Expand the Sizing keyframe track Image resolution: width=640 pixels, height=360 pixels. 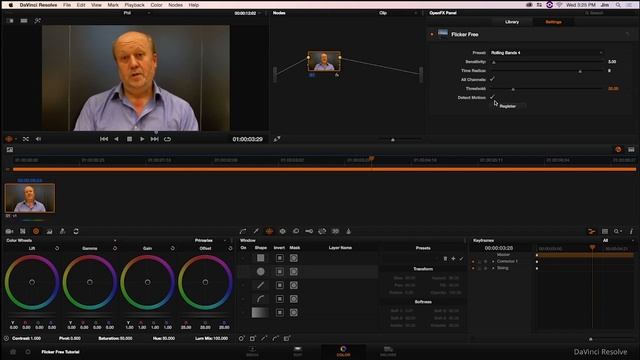pos(493,268)
